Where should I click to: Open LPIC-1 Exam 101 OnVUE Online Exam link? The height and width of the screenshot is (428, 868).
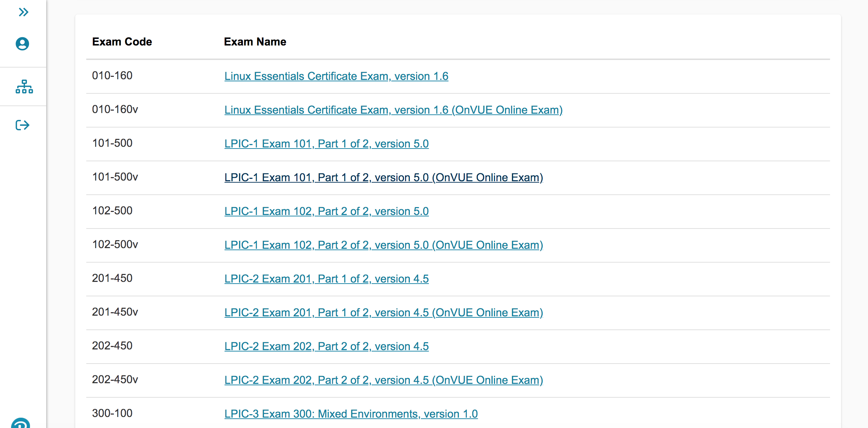tap(384, 177)
